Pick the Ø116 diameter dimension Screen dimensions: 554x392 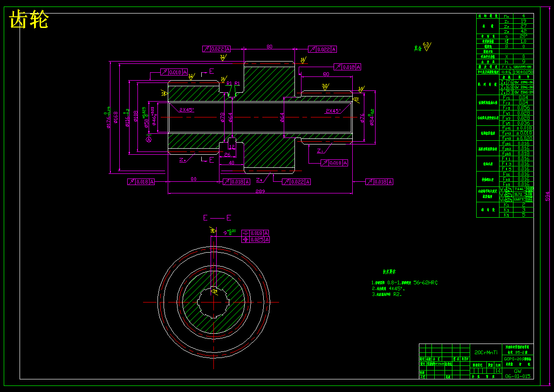[126, 119]
